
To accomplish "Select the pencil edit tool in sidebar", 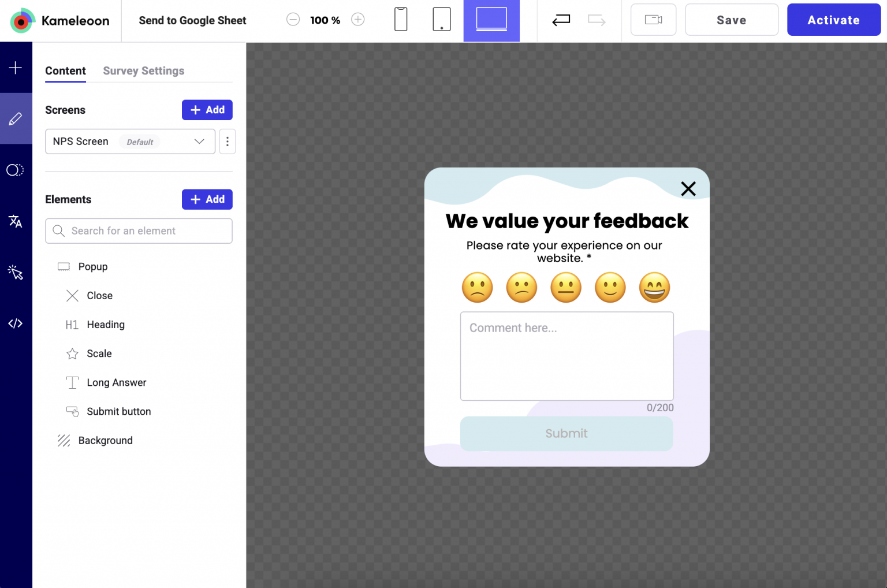I will [16, 119].
